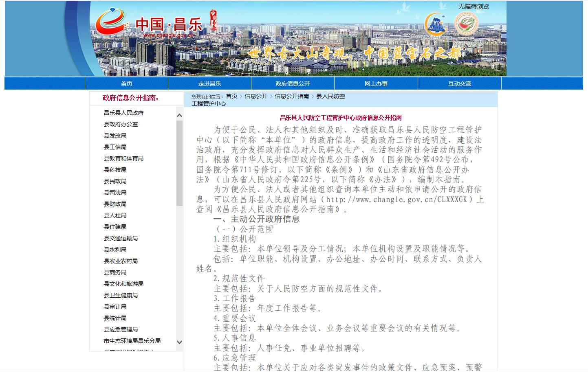
Task: Click the round green badge emblem
Action: point(466,24)
